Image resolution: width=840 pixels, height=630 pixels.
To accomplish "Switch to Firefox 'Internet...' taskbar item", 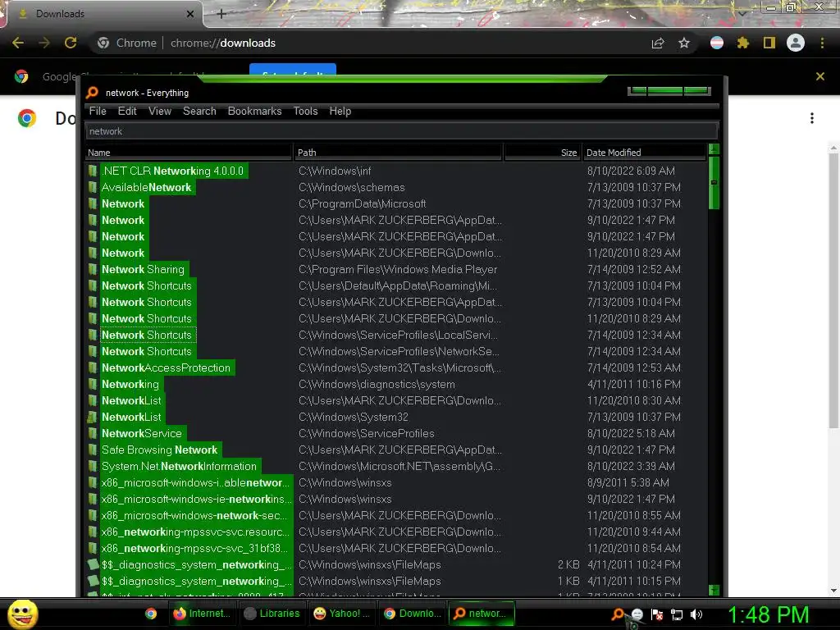I will [203, 614].
